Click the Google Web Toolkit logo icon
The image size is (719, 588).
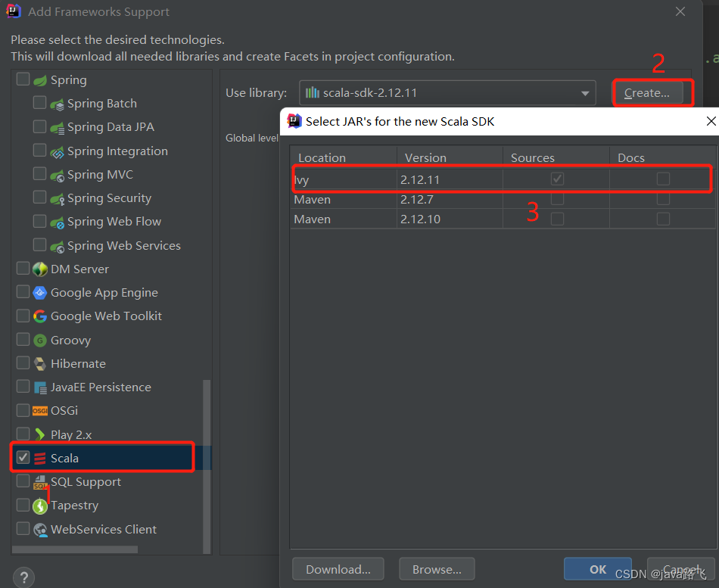point(40,316)
